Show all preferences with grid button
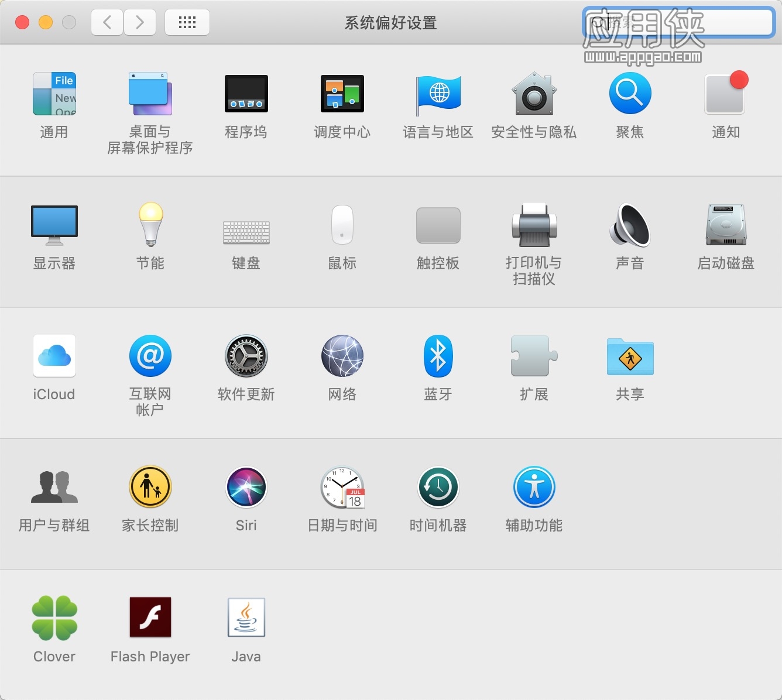The width and height of the screenshot is (782, 700). tap(187, 23)
